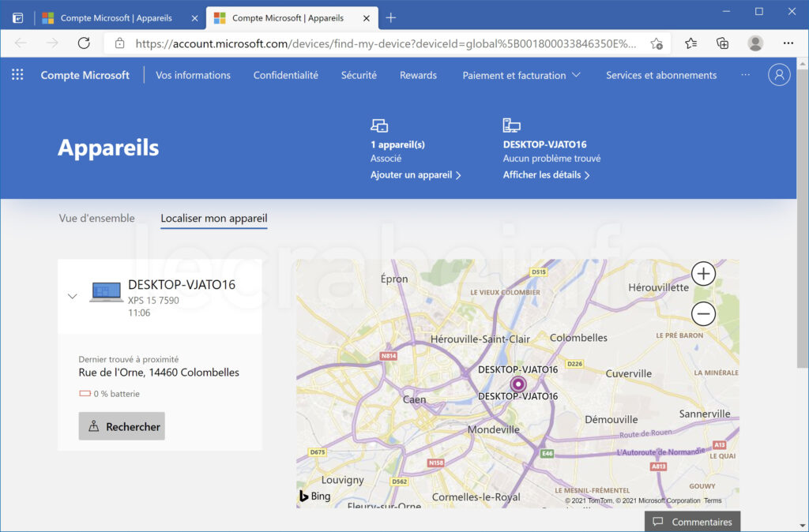Zoom in on the map

coord(703,274)
